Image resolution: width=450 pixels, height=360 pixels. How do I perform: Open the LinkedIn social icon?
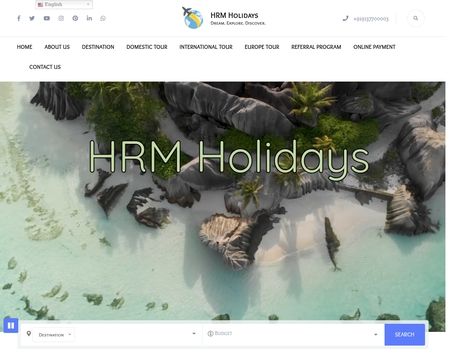tap(89, 18)
